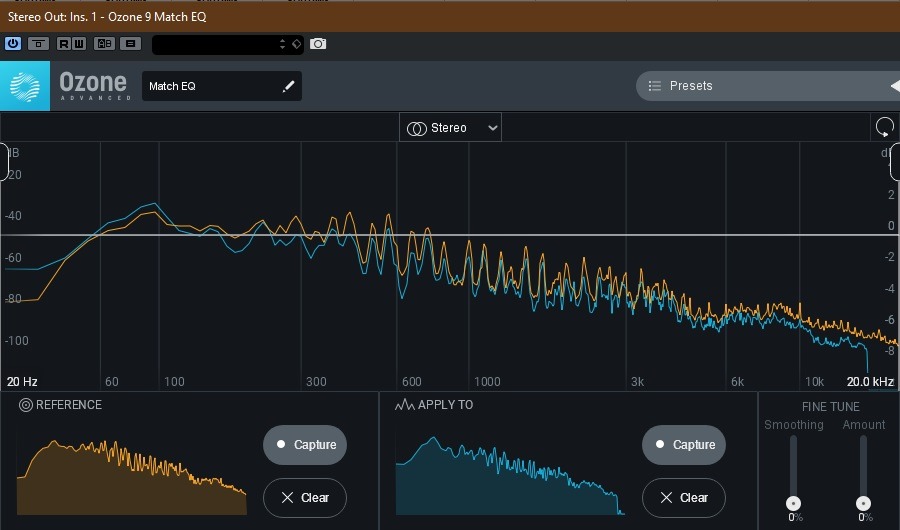The width and height of the screenshot is (900, 530).
Task: Click the iZotope Ozone logo tile
Action: click(25, 86)
